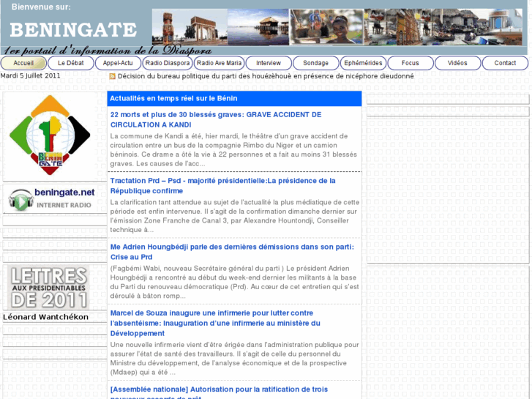Open Tractation Prd – Psd article
Screen dimensions: 532x399
[x=222, y=186]
